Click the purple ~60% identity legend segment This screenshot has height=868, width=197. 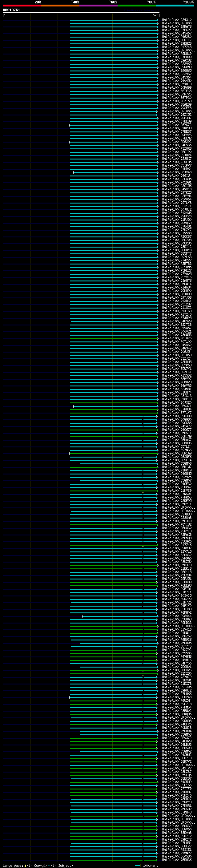point(99,6)
